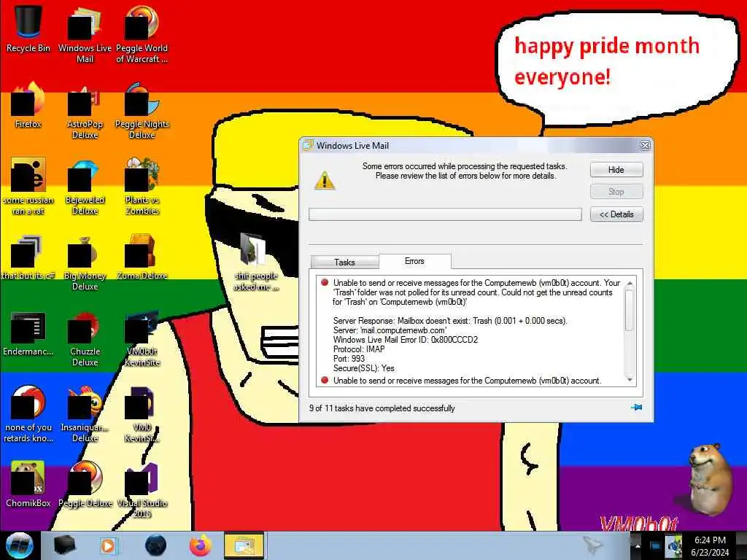Click 'Windows Live Mail Error ID: 0x800CCCD2' text
Screen dimensions: 747x560
[406, 340]
